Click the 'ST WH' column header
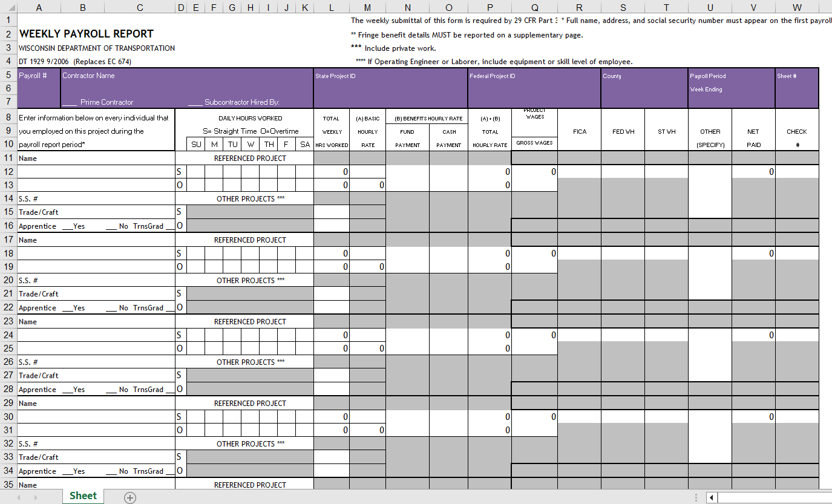The image size is (832, 504). 666,131
